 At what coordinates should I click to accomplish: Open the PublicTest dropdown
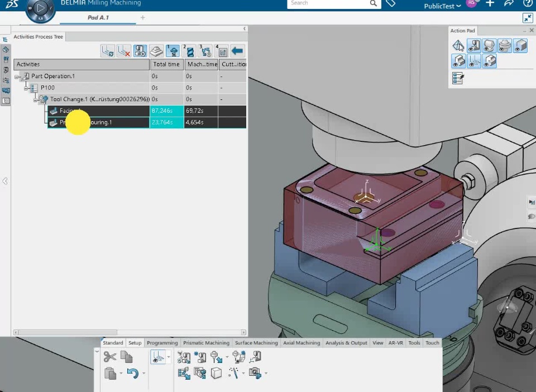pos(442,6)
